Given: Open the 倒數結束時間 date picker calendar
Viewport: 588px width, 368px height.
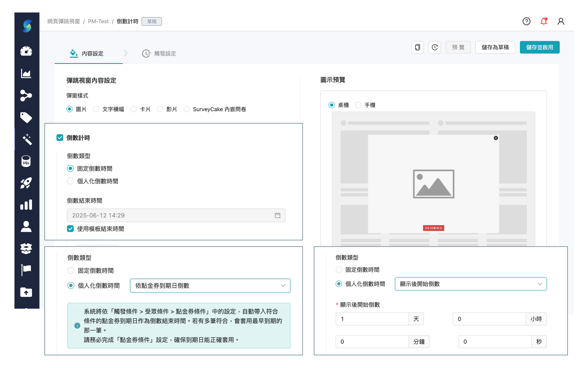Looking at the screenshot, I should click(x=278, y=215).
